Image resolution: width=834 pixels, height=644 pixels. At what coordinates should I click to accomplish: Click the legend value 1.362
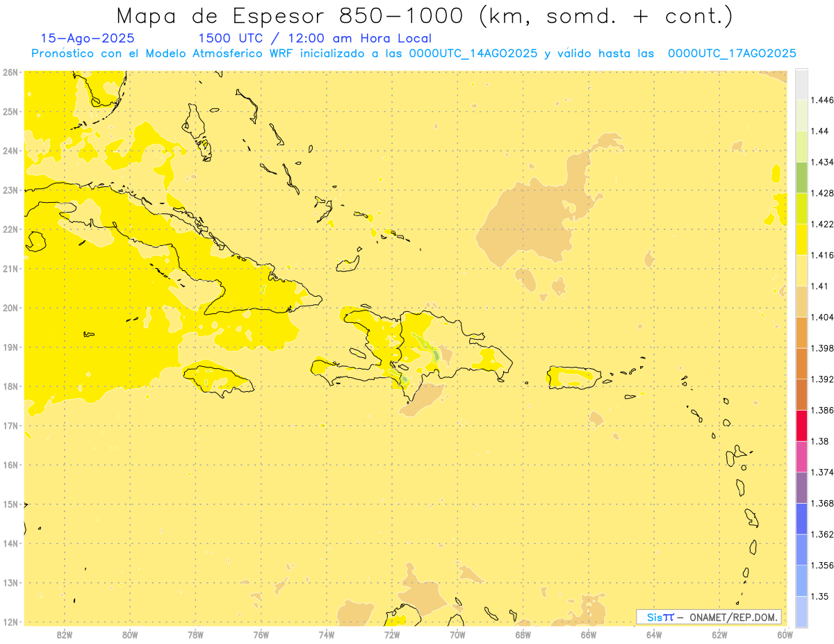[822, 534]
